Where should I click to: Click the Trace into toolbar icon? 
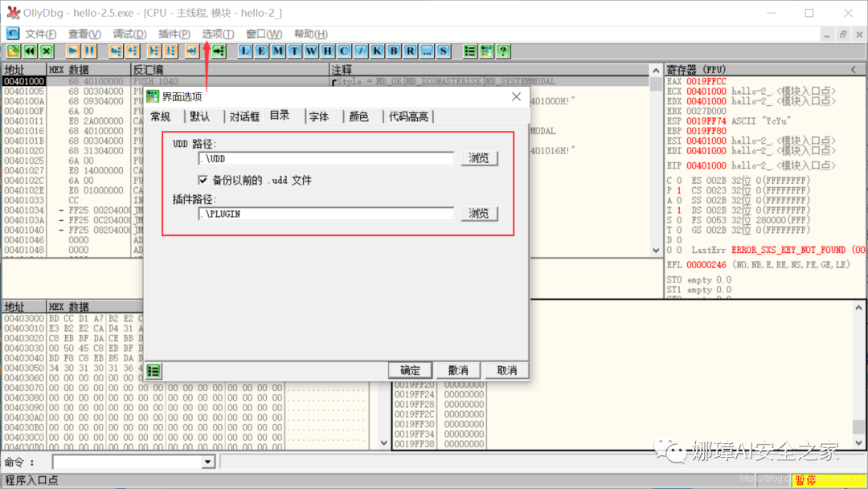point(154,51)
